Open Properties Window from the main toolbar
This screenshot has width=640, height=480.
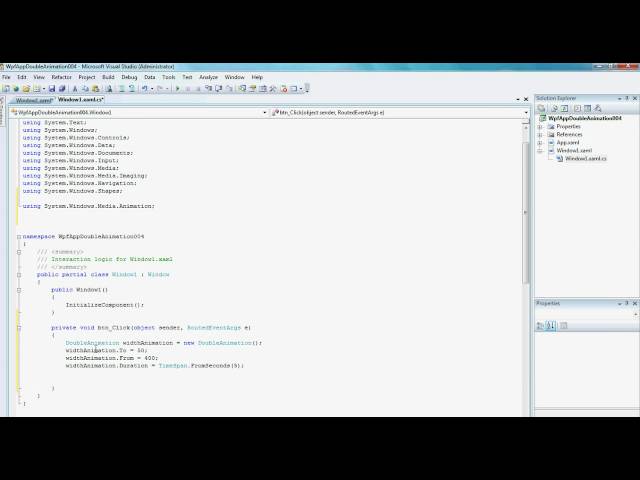coord(253,88)
